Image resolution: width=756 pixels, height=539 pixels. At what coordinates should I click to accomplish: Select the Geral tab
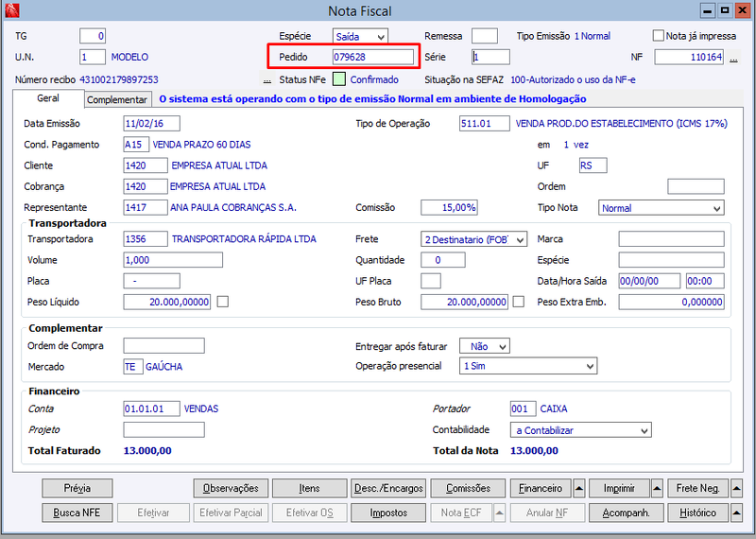(48, 98)
